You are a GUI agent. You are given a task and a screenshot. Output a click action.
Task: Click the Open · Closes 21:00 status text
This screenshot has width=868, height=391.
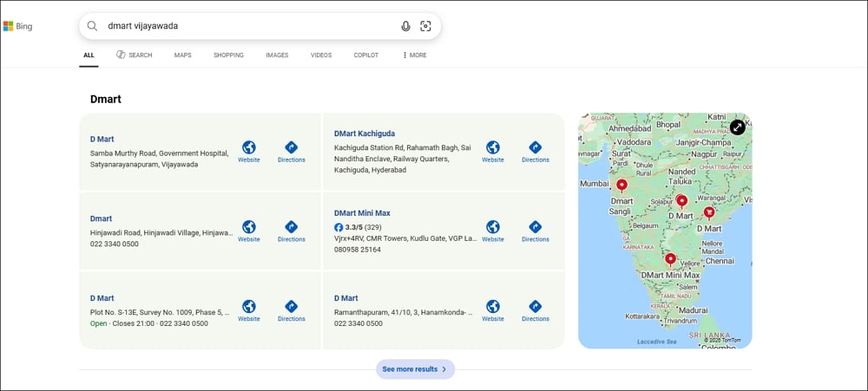coord(123,323)
